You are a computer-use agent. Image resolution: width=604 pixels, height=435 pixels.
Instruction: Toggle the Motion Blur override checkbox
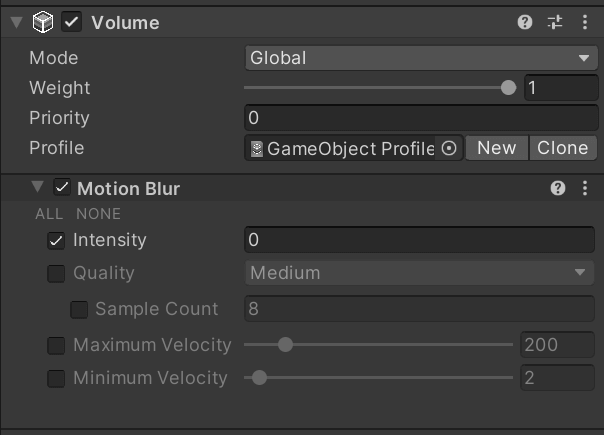point(62,188)
